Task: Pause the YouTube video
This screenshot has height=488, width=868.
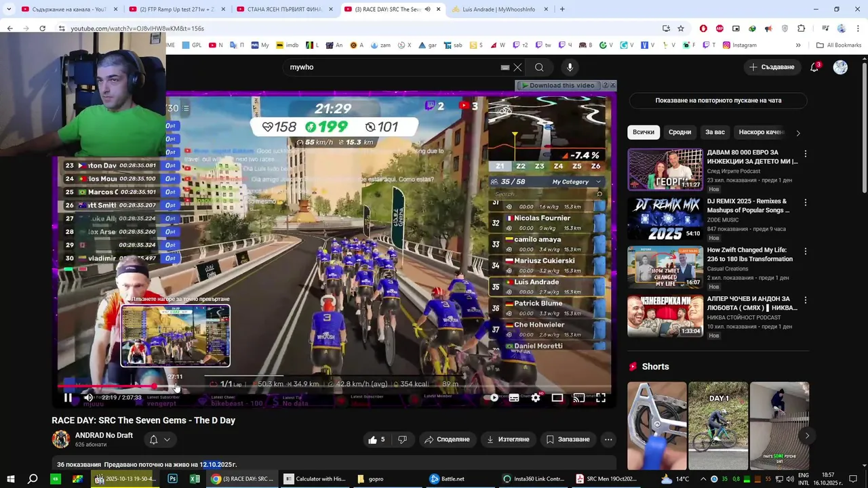Action: tap(68, 398)
